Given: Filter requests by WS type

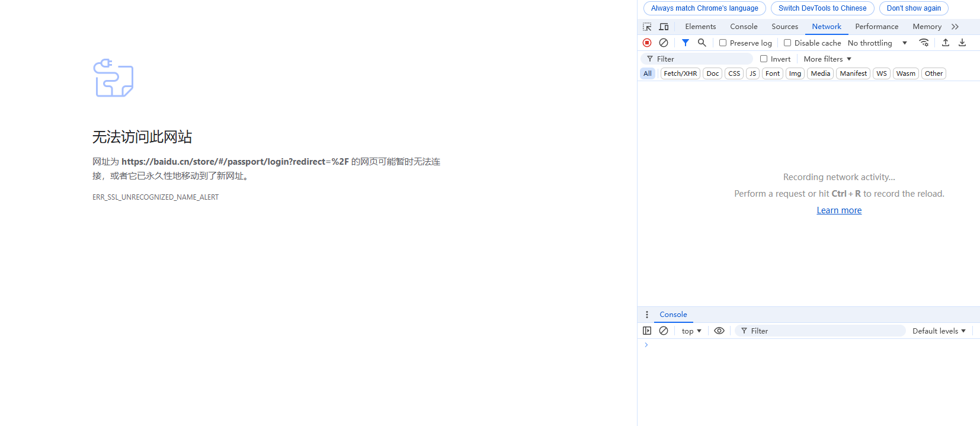Looking at the screenshot, I should 882,73.
